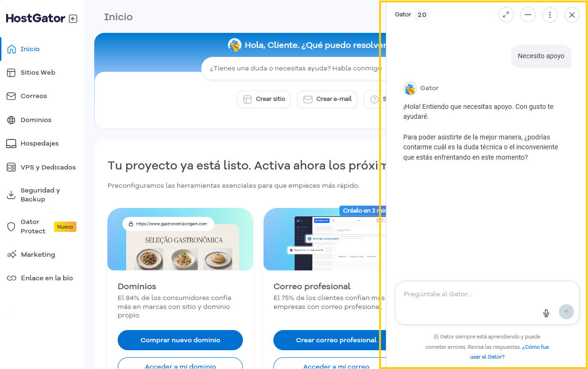Collapse the HostGator sidebar arrow icon
588x369 pixels.
73,19
